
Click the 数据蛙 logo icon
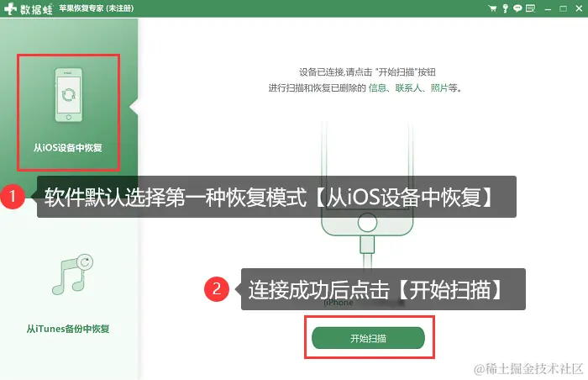[10, 8]
